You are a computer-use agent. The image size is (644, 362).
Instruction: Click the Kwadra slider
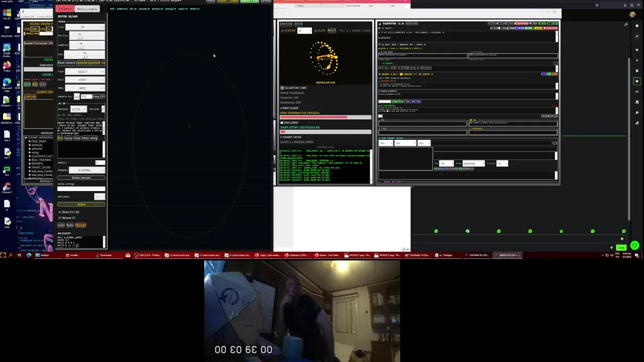coord(87,45)
